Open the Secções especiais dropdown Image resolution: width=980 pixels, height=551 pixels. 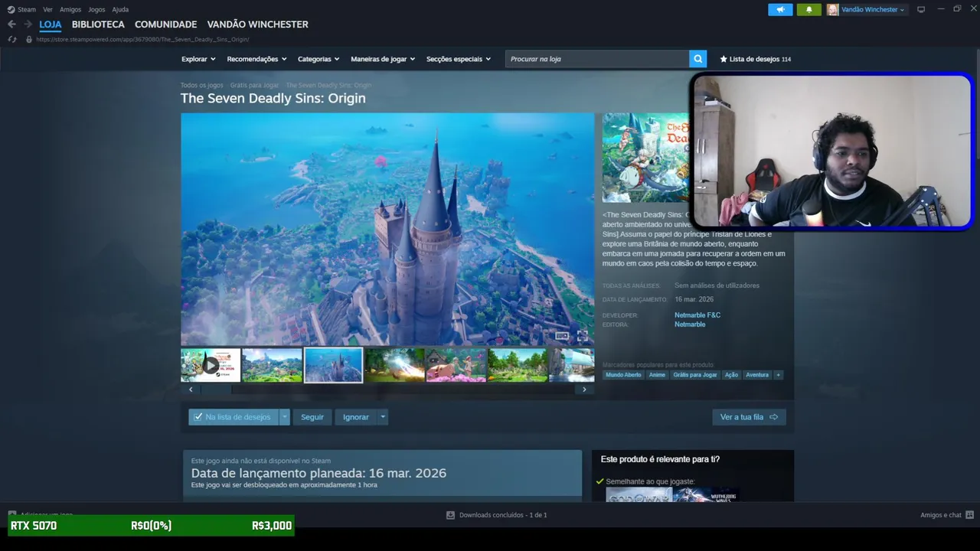(458, 59)
